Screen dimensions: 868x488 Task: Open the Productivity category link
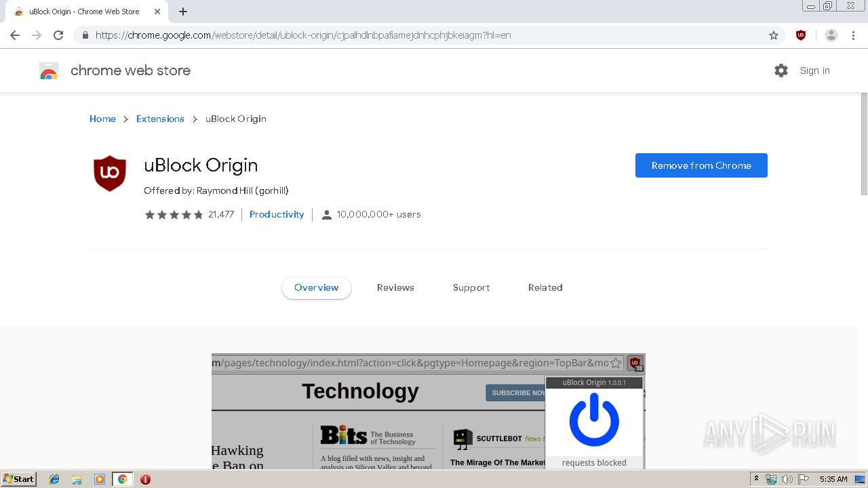point(277,215)
